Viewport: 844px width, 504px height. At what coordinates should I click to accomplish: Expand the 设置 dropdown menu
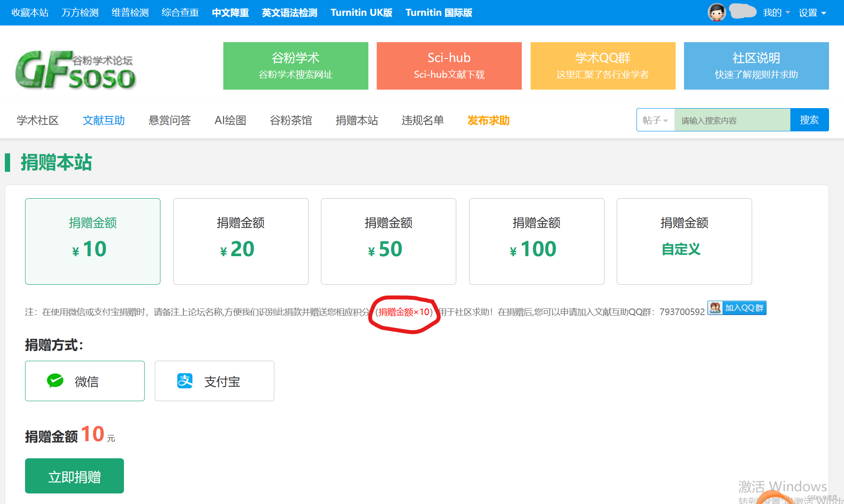point(812,13)
